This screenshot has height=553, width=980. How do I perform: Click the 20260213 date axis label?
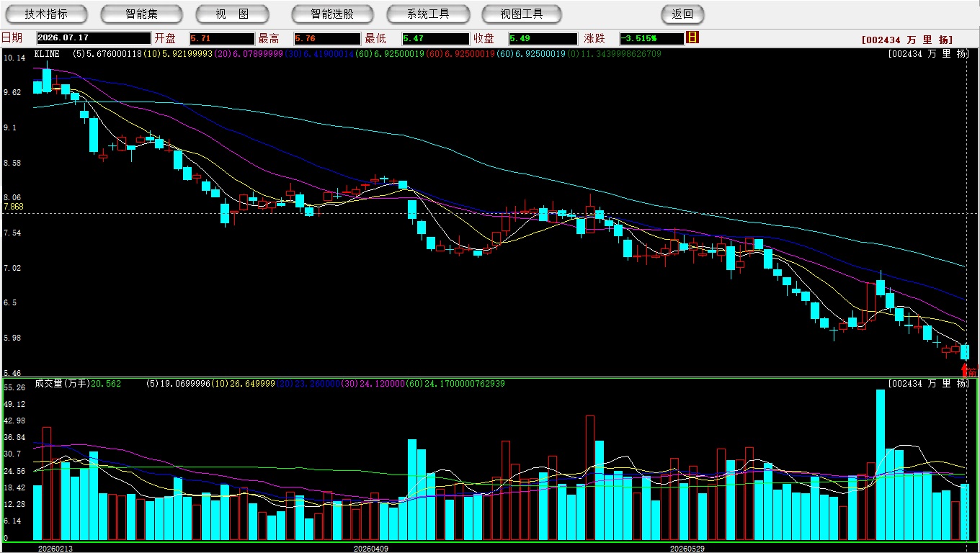(55, 549)
